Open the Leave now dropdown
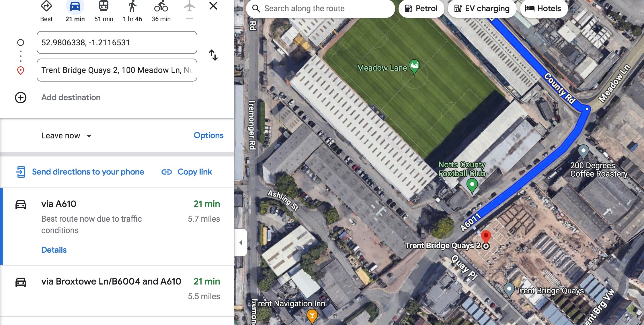Viewport: 644px width, 325px height. (x=67, y=136)
